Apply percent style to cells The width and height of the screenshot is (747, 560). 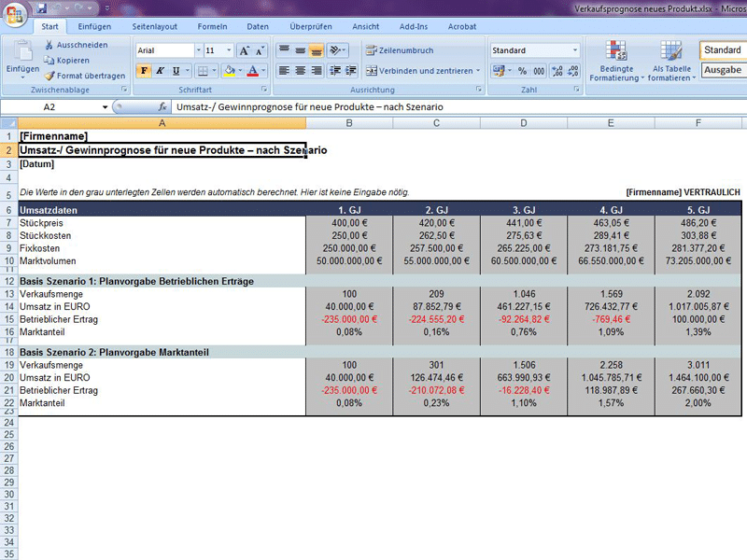(x=523, y=71)
